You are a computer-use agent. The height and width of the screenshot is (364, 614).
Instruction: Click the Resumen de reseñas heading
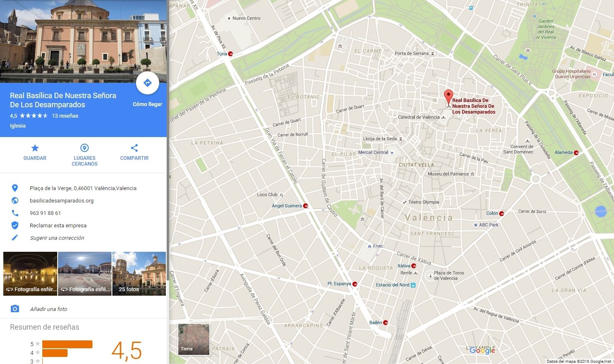(44, 327)
